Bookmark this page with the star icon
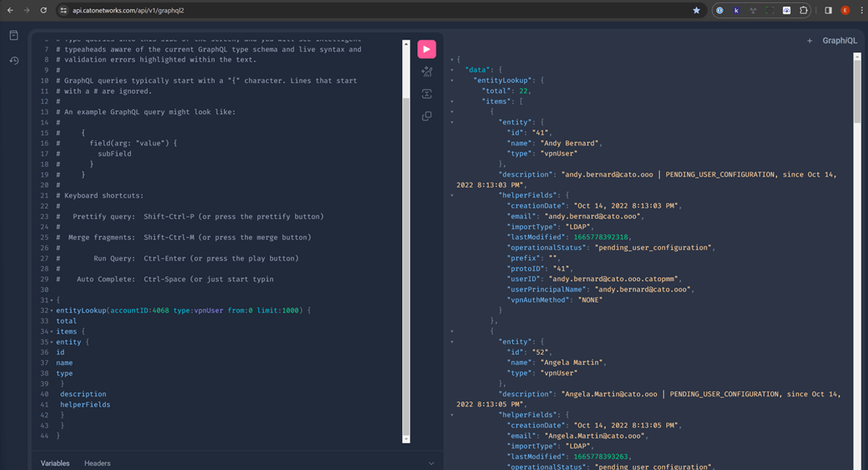The height and width of the screenshot is (470, 868). (697, 11)
